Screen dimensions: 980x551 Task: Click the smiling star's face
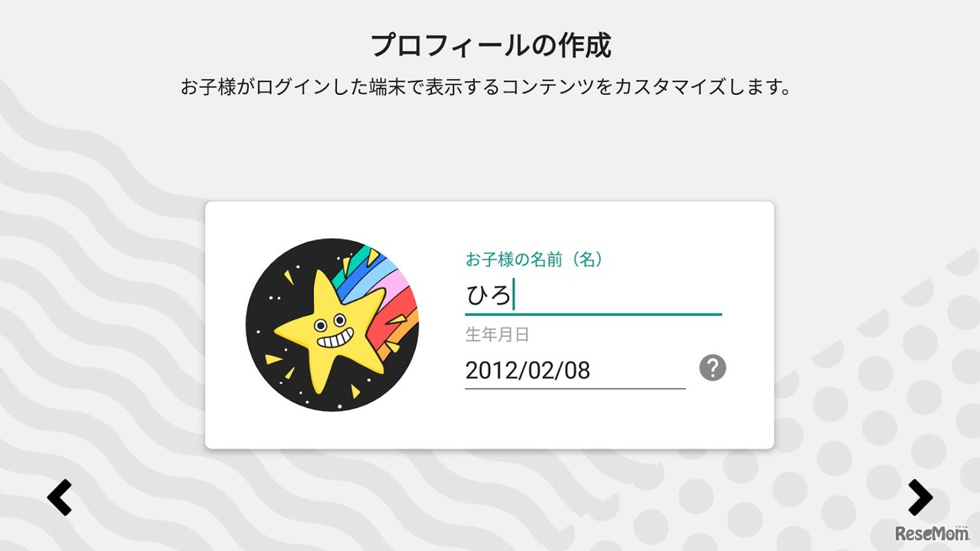335,329
